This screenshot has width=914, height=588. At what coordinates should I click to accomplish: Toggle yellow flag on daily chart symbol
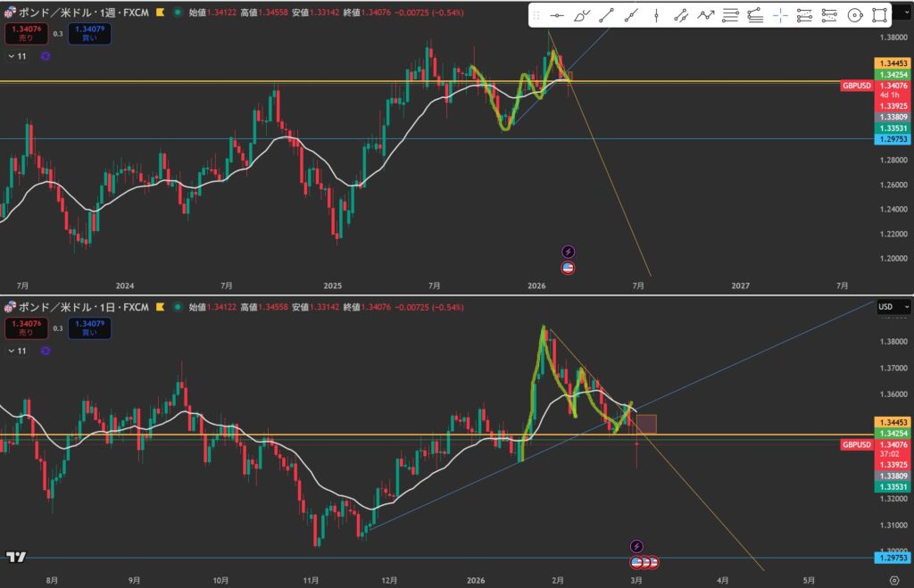159,307
